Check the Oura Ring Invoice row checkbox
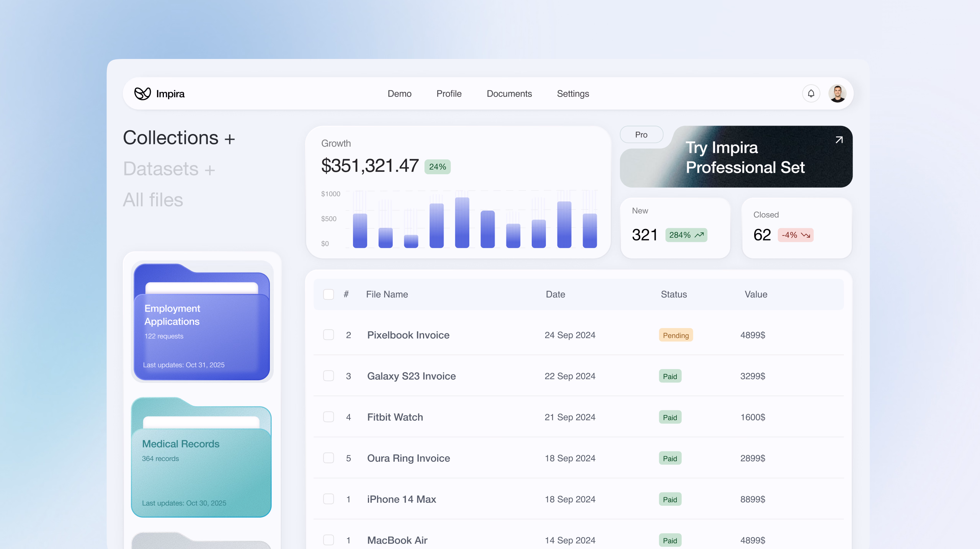This screenshot has width=980, height=549. (328, 458)
